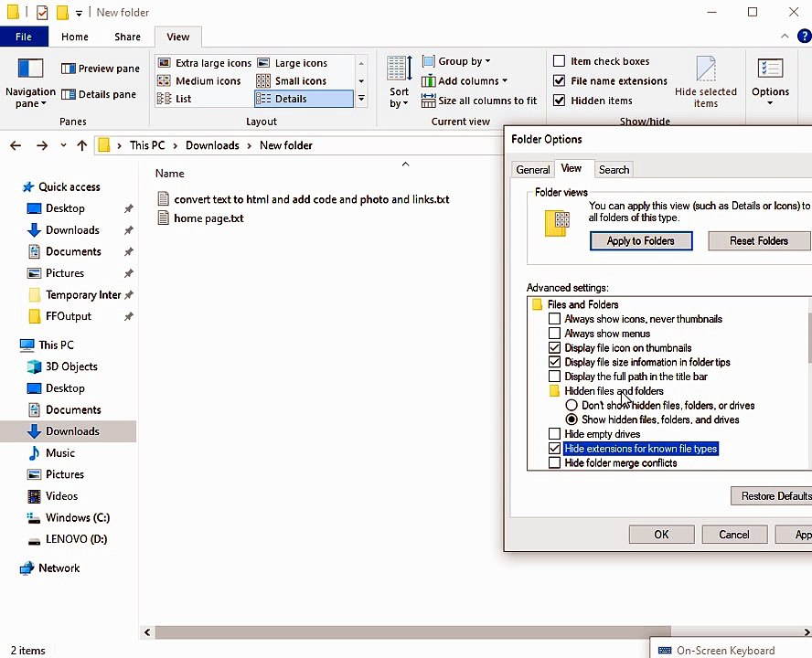Toggle the Preview pane
812x658 pixels.
(x=101, y=69)
